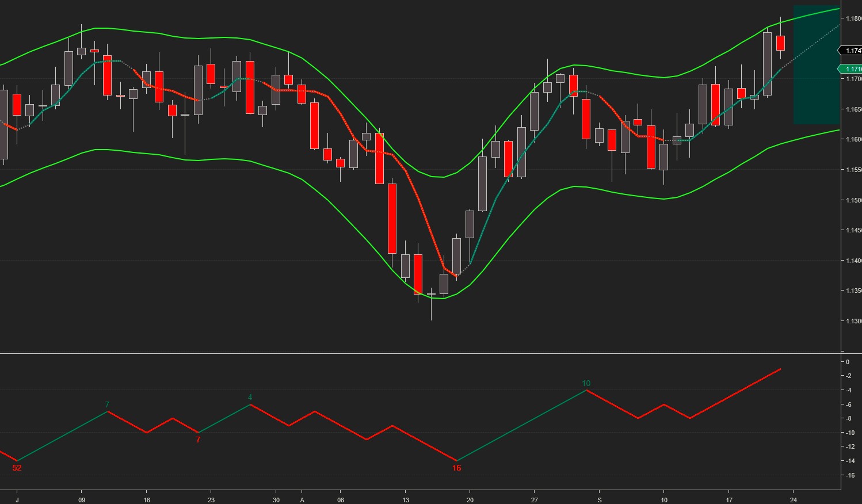The height and width of the screenshot is (504, 862).
Task: Click the J month marker on date axis
Action: point(17,500)
